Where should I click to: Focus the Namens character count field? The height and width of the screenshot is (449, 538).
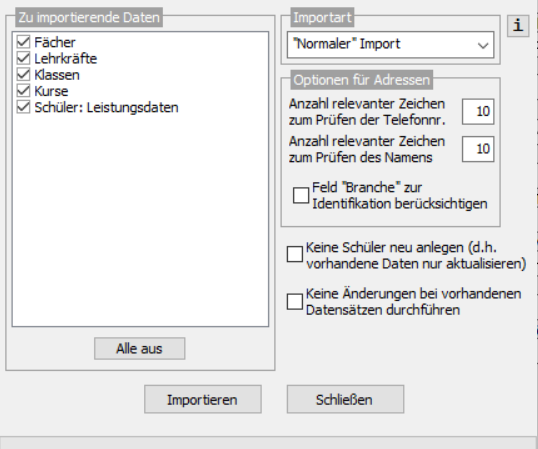[x=478, y=149]
